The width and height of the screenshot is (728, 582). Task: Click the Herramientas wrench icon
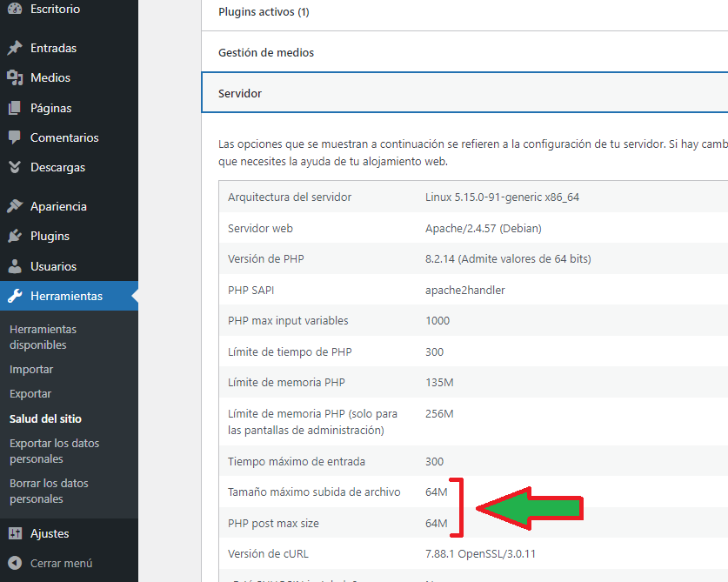pos(15,296)
